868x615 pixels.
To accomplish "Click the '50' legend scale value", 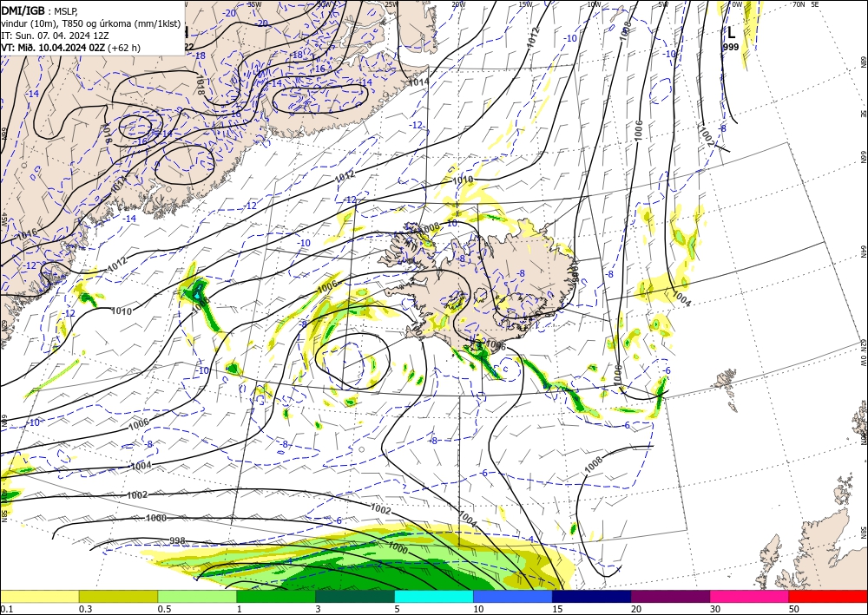I will 794,609.
